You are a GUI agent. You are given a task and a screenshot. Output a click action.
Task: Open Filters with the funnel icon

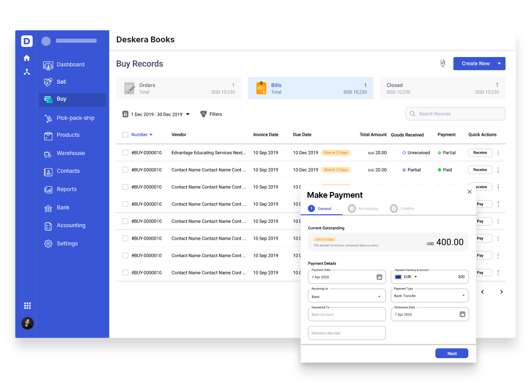[x=211, y=114]
